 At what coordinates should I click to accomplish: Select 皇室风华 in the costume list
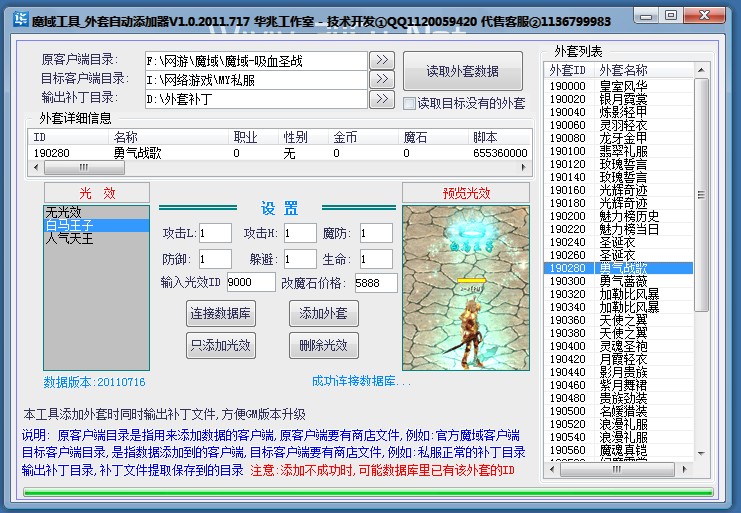622,86
